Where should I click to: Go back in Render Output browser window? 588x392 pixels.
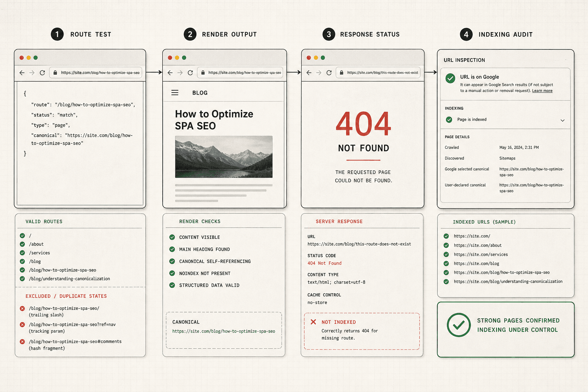[x=170, y=73]
